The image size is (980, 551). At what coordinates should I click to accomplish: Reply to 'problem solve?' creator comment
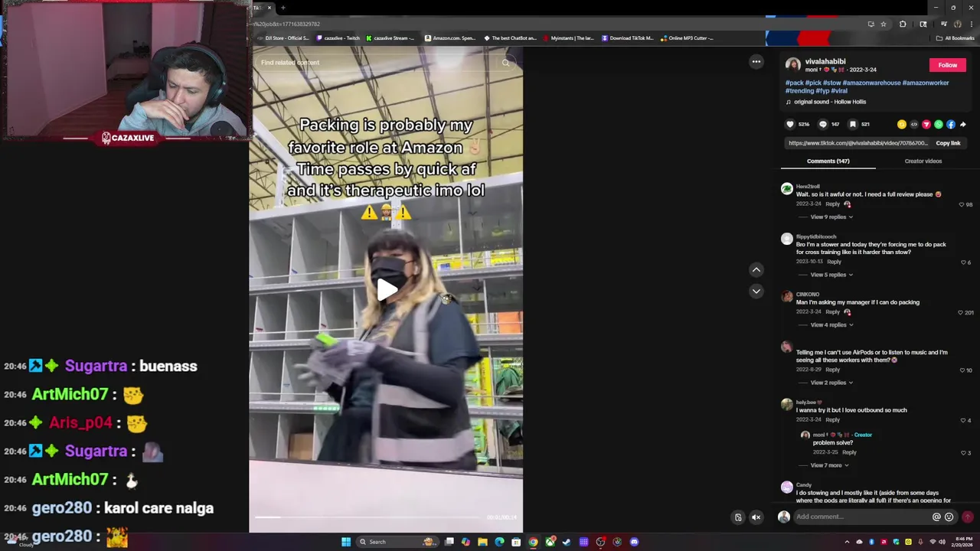pos(849,452)
